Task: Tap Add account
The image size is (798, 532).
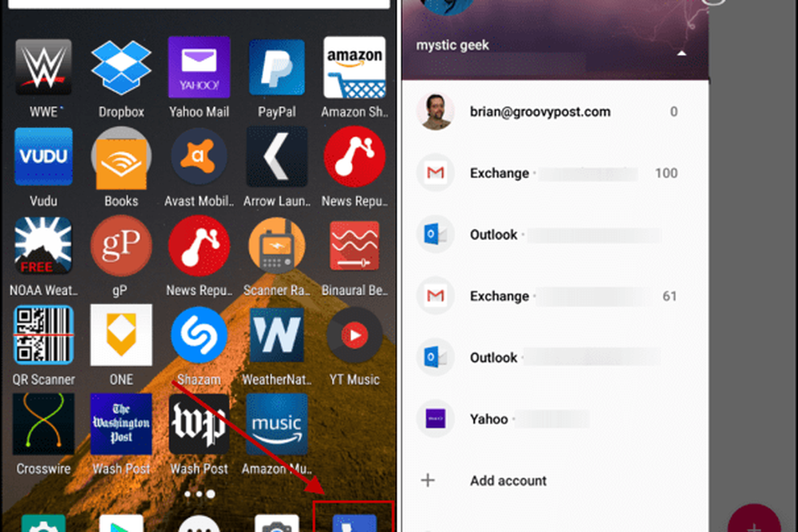Action: pos(508,481)
